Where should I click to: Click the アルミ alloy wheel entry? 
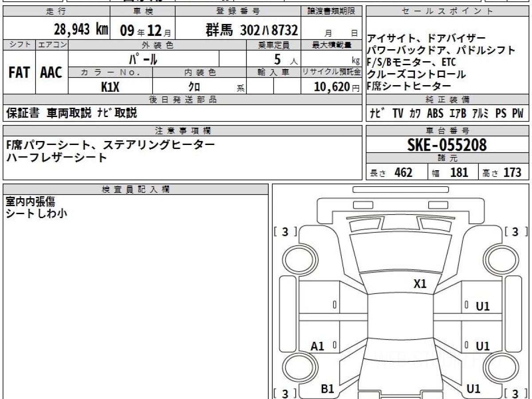(x=481, y=113)
